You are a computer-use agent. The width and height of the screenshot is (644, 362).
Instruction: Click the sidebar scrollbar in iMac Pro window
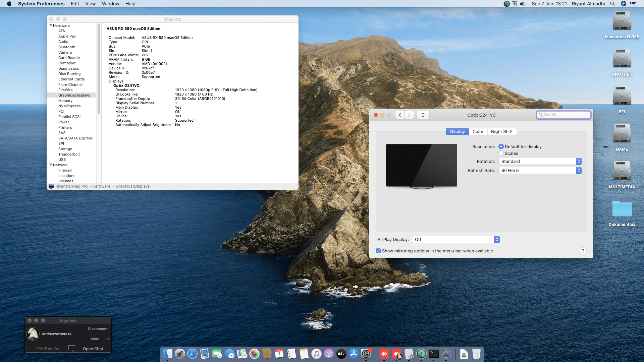[x=99, y=69]
